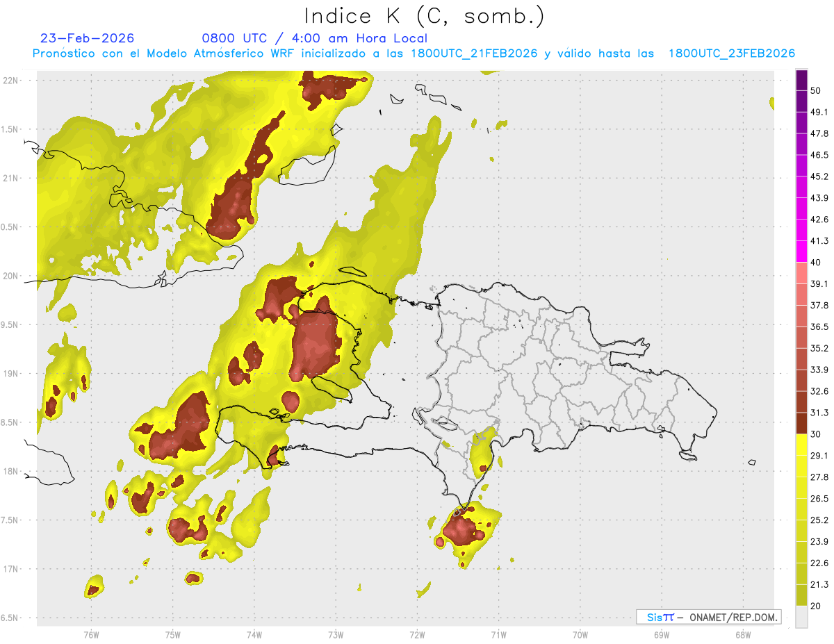This screenshot has width=834, height=644.
Task: Click the "41.3" colorbar label
Action: [x=819, y=241]
